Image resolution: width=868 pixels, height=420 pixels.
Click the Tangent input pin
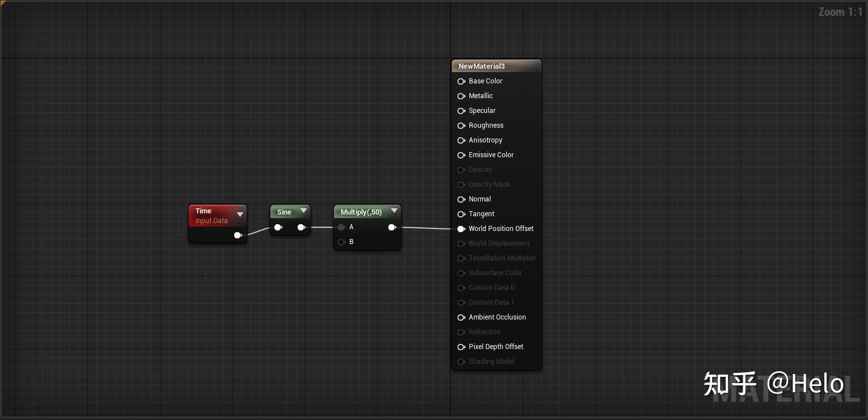pyautogui.click(x=461, y=214)
